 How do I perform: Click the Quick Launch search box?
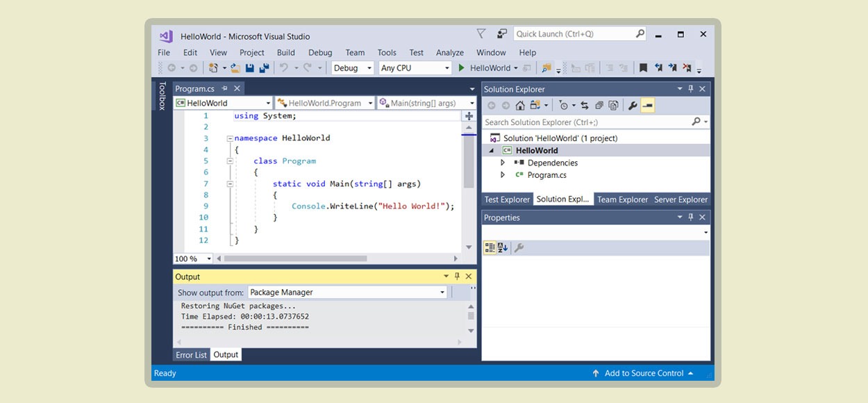(x=580, y=33)
